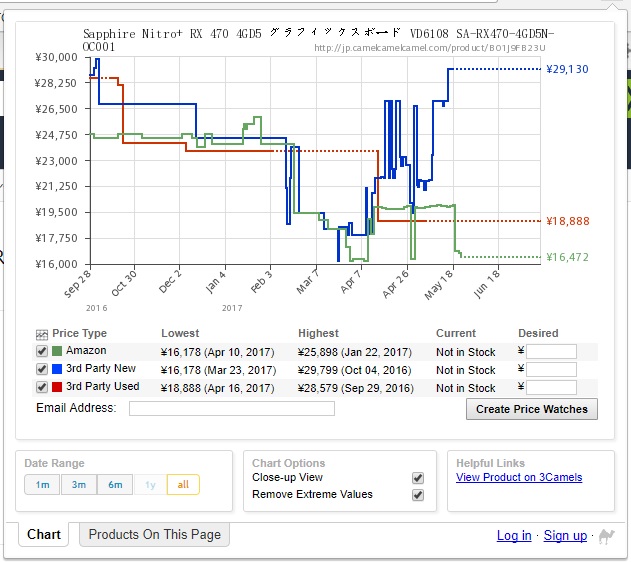Select the 6m date range
The width and height of the screenshot is (631, 562).
pyautogui.click(x=115, y=485)
